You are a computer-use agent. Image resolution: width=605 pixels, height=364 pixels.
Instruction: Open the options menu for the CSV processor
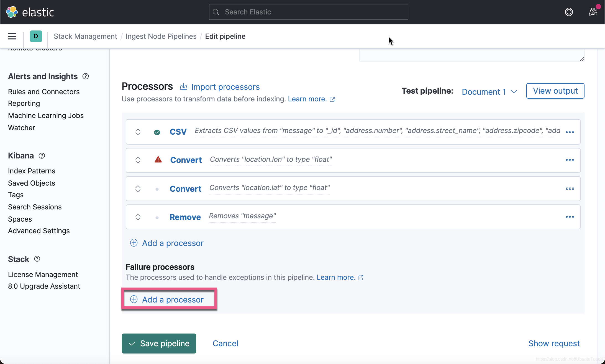coord(570,132)
